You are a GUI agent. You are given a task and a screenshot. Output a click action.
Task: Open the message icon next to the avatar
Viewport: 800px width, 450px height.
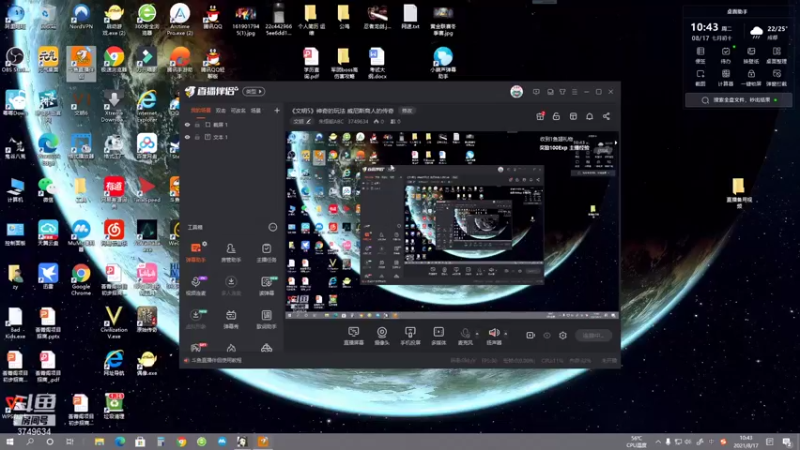tap(536, 92)
